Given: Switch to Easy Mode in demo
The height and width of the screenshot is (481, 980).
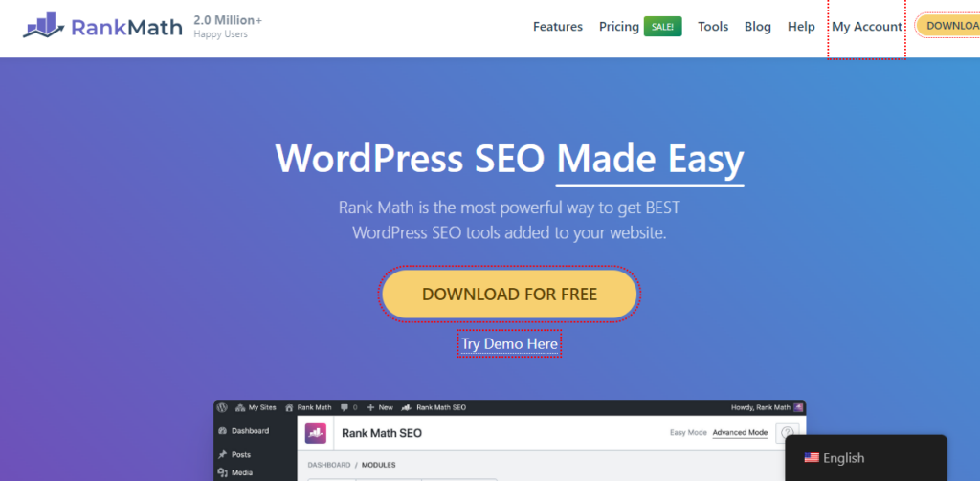Looking at the screenshot, I should (x=688, y=433).
